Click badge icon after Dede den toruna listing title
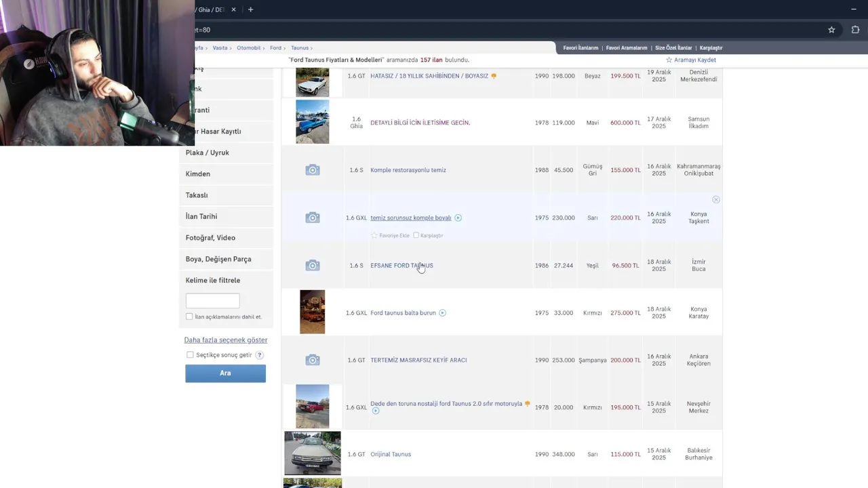The width and height of the screenshot is (868, 488). [x=527, y=404]
